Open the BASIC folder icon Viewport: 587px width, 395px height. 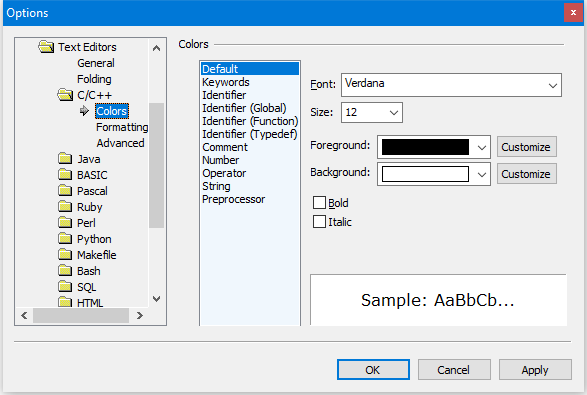[x=65, y=174]
